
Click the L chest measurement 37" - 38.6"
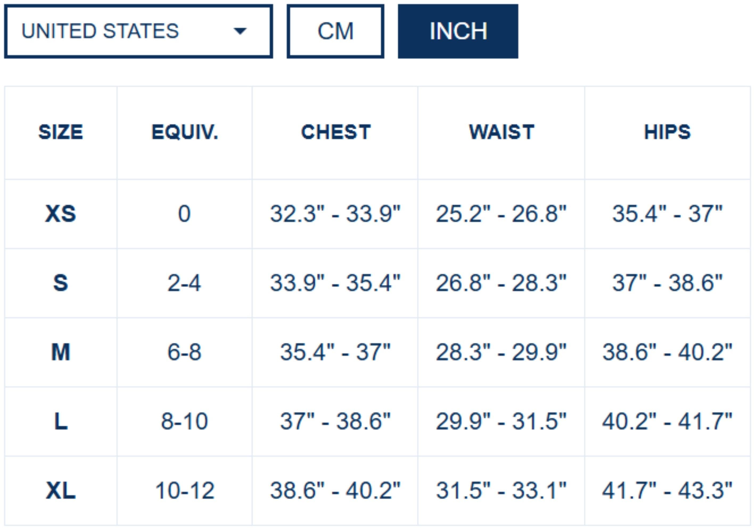(x=335, y=421)
